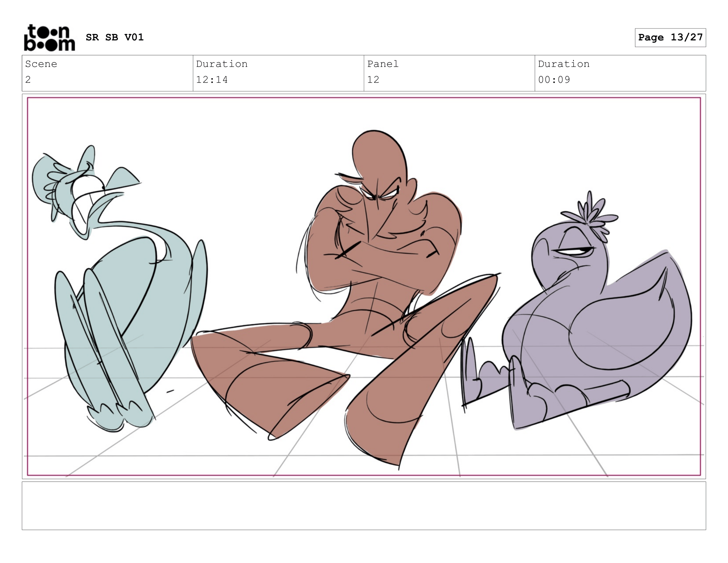
Task: Click the Page 13/27 indicator box
Action: click(670, 37)
